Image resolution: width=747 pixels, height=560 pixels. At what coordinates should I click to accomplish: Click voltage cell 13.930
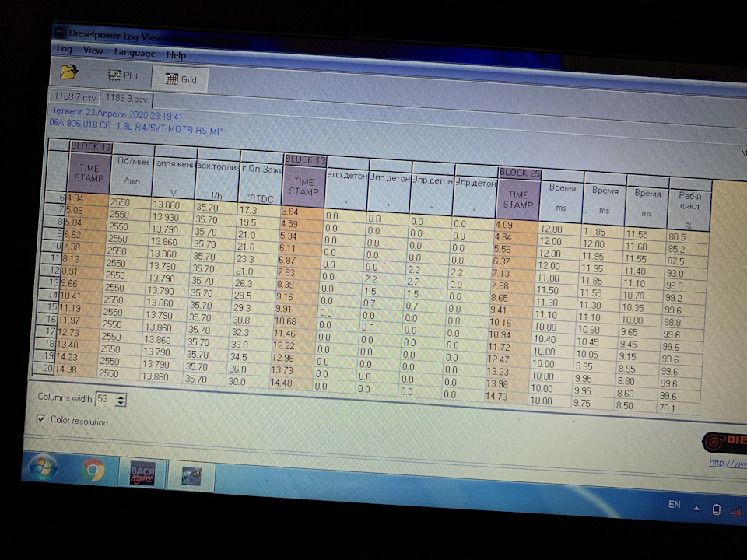(172, 217)
